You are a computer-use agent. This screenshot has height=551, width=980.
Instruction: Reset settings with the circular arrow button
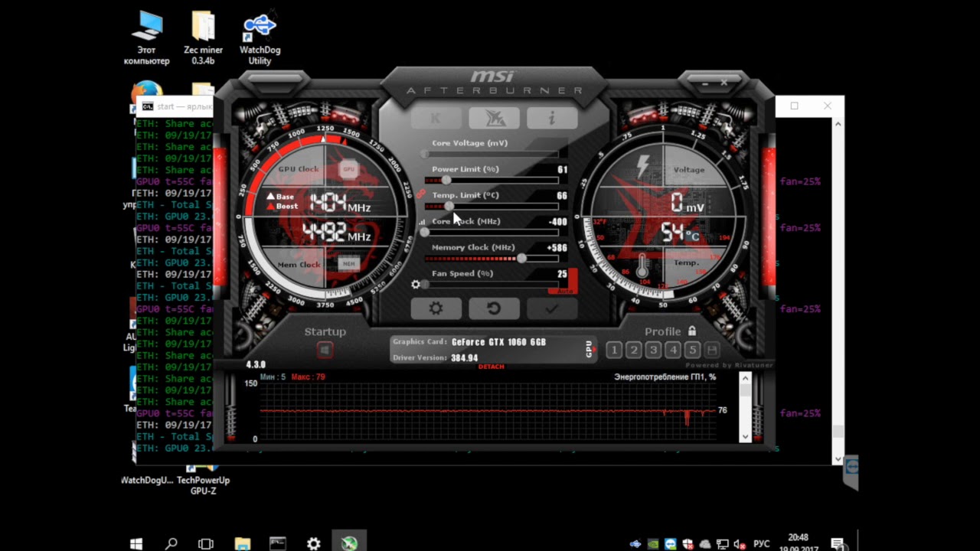[494, 308]
